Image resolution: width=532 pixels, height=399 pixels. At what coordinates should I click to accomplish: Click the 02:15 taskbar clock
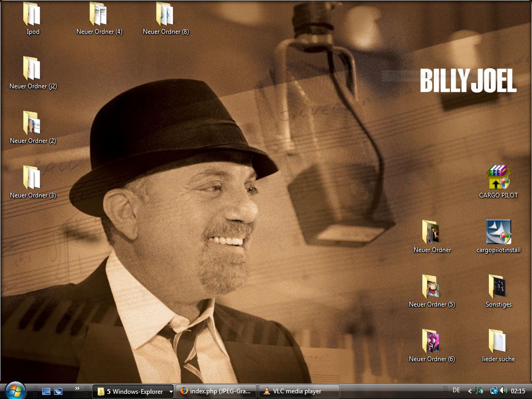[x=518, y=391]
